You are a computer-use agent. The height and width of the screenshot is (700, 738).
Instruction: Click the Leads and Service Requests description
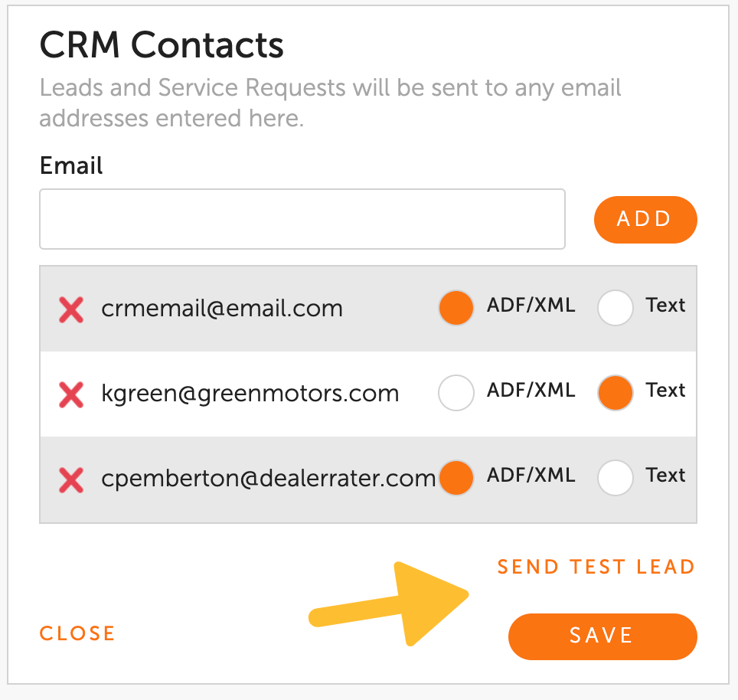(329, 103)
